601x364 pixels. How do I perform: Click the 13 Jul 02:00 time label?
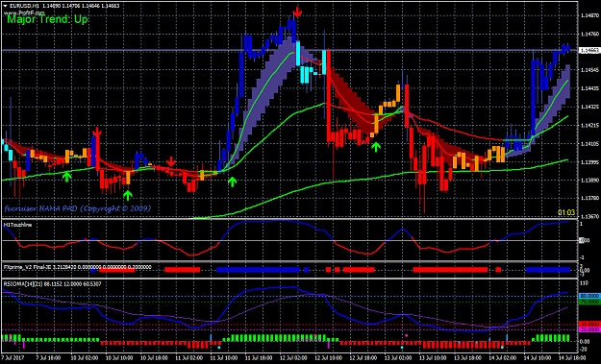399,358
